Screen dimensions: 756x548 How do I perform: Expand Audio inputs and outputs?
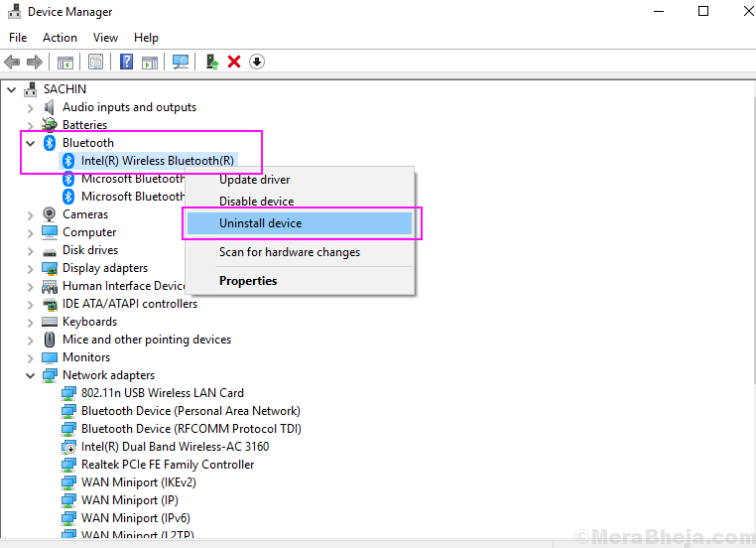click(31, 108)
